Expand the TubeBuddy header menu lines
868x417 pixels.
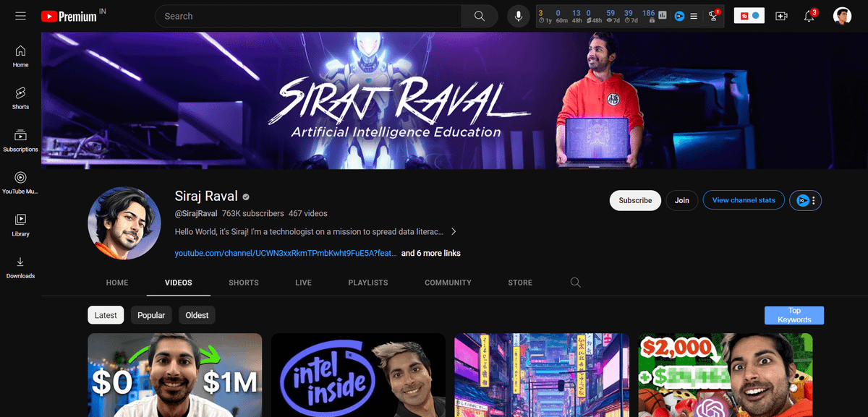[x=694, y=16]
